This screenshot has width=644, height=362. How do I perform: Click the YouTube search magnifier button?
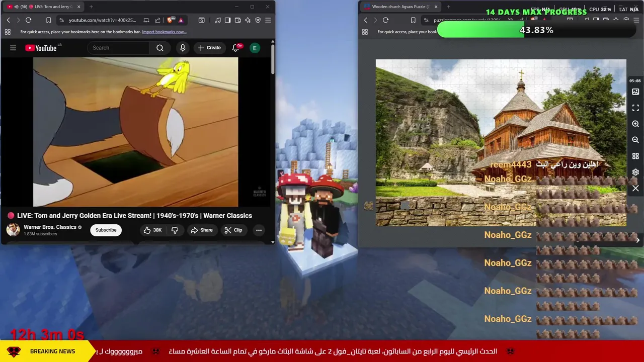[x=160, y=48]
